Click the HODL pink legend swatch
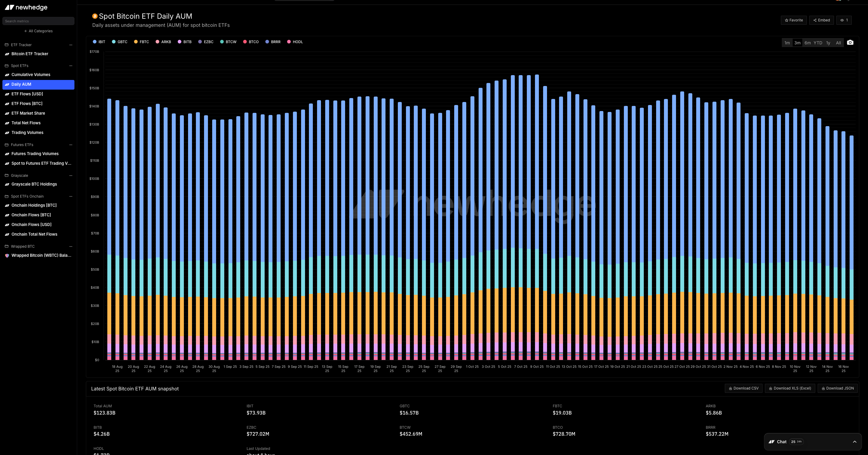The width and height of the screenshot is (868, 455). pyautogui.click(x=289, y=42)
